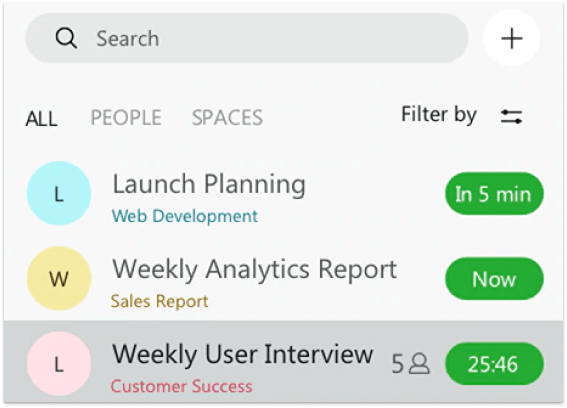Open the Weekly Analytics Report title

[255, 270]
